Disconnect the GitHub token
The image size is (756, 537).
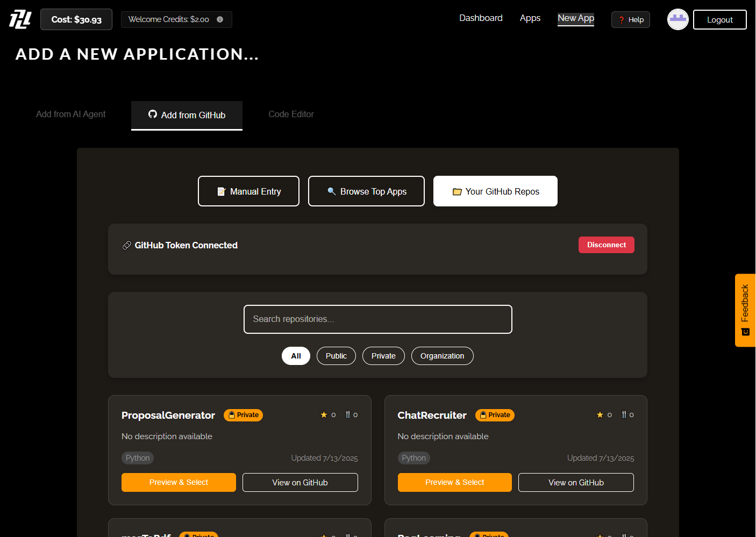tap(607, 245)
